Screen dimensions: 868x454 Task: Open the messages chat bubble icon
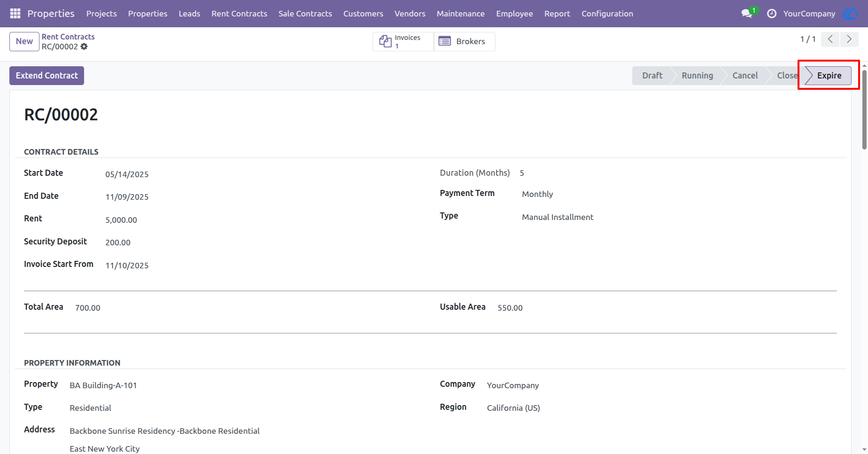(746, 14)
